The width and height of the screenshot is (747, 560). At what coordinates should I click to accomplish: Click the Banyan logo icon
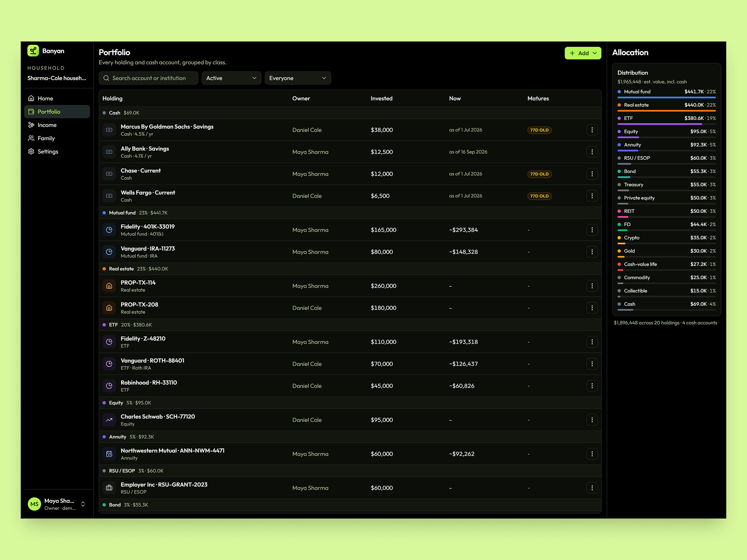point(33,51)
